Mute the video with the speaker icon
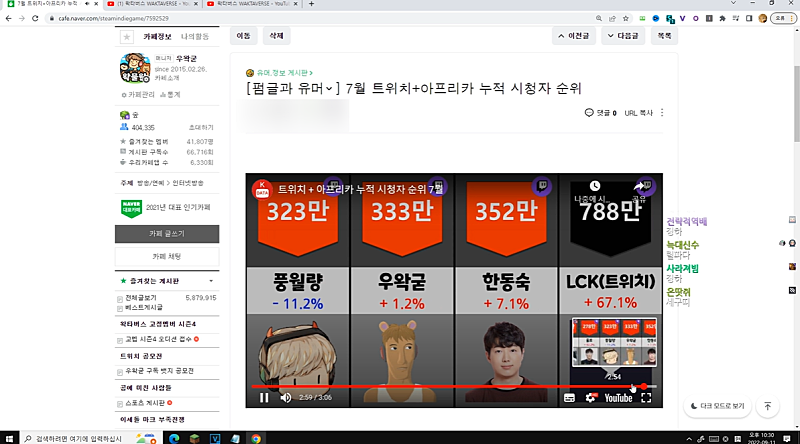800x444 pixels. [x=286, y=398]
